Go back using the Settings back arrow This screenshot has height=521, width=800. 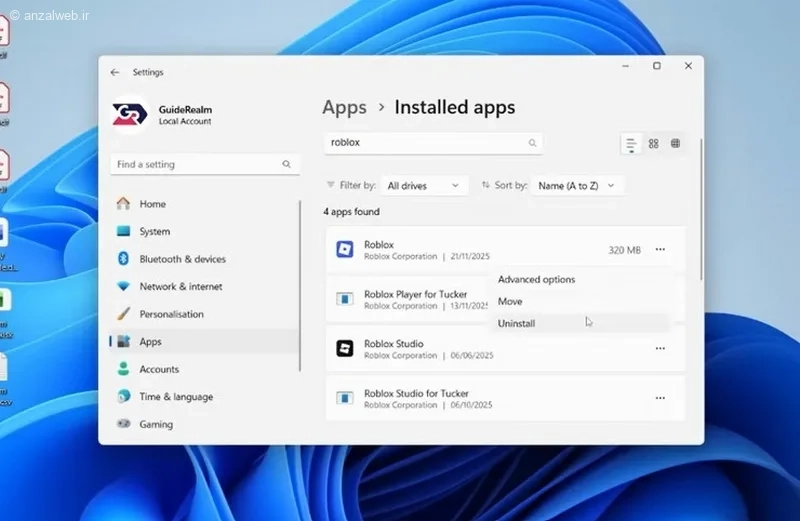[114, 72]
